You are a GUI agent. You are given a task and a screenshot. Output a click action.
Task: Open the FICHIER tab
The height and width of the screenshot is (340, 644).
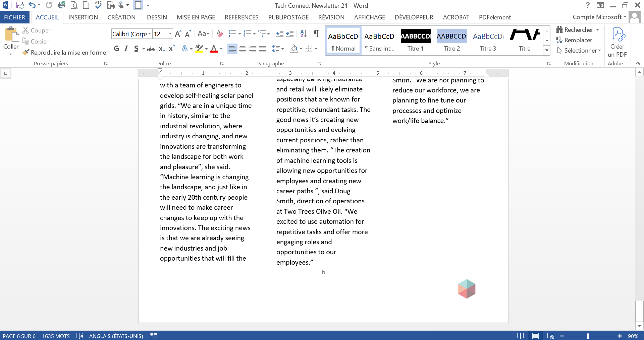tap(15, 17)
